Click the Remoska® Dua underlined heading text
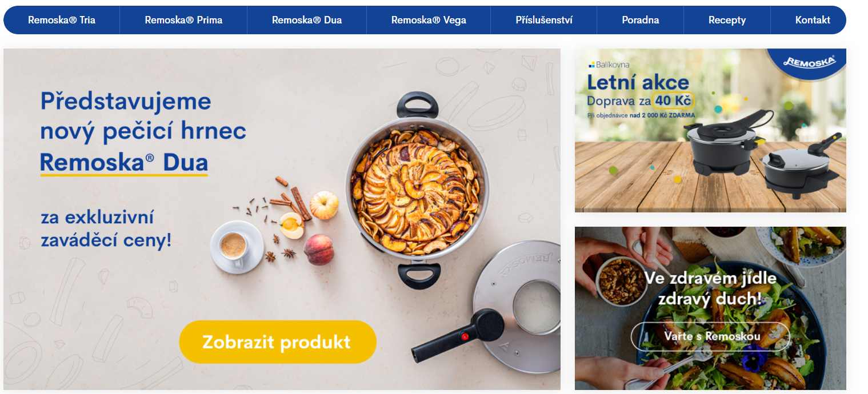The image size is (868, 394). tap(124, 163)
